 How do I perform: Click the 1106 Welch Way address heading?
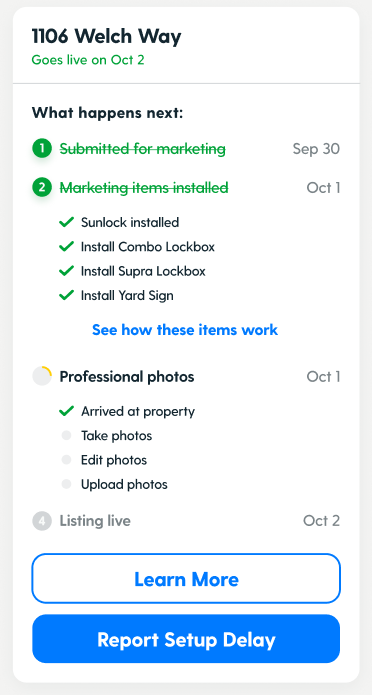(106, 36)
